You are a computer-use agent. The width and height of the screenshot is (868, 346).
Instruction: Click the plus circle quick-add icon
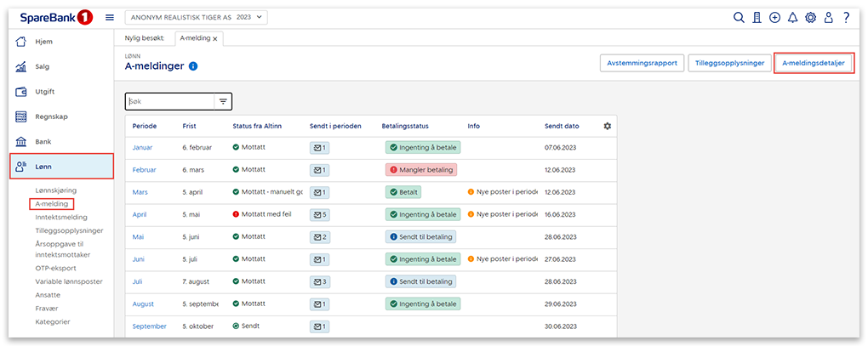(x=774, y=17)
